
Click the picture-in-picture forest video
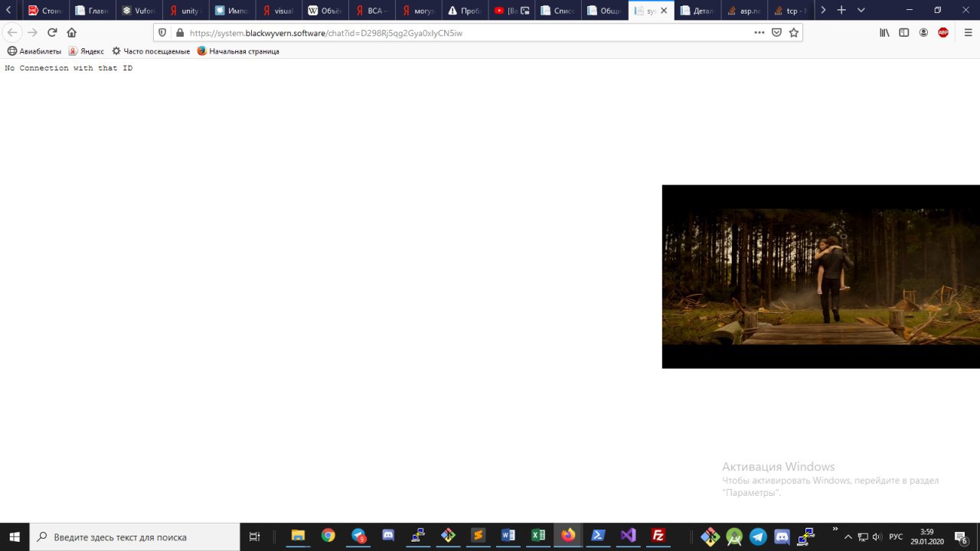click(821, 276)
